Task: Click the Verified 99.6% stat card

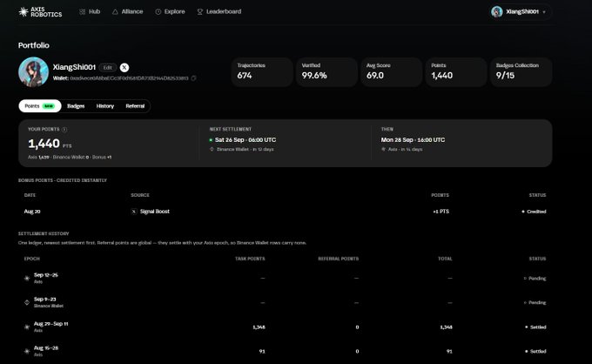Action: pyautogui.click(x=326, y=72)
